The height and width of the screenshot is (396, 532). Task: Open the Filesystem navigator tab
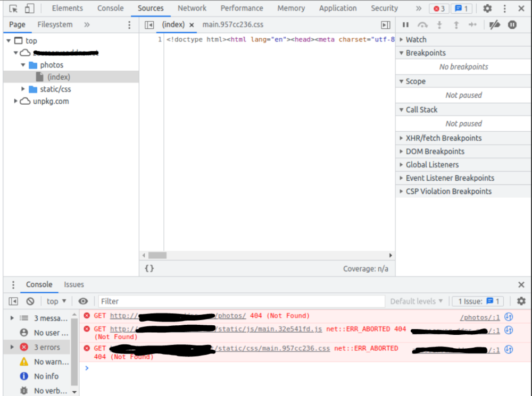pyautogui.click(x=55, y=24)
